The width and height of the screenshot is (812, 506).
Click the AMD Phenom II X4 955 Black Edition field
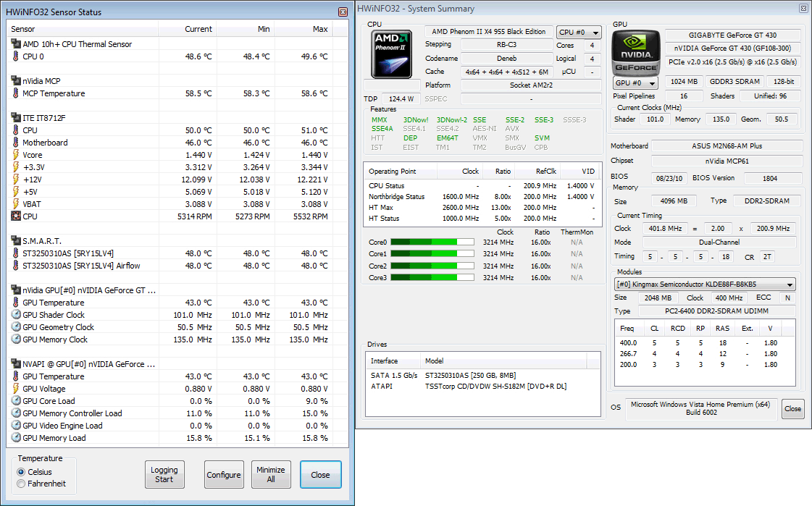489,32
